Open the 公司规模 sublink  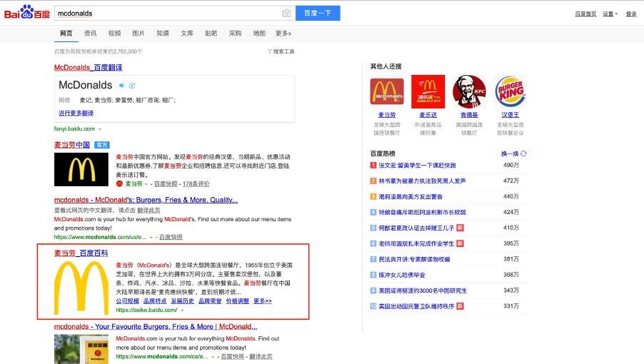127,300
